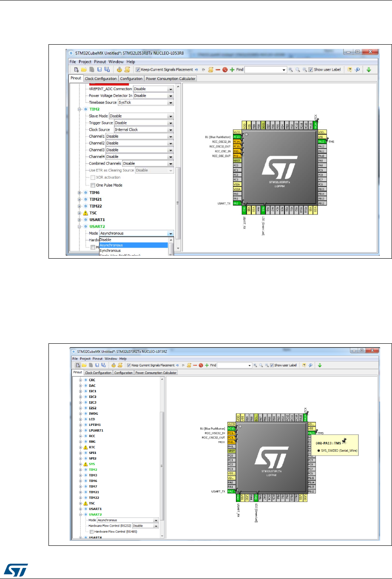Check Hardware Flow Control (RS485) box
Image resolution: width=392 pixels, height=579 pixels.
coord(91,531)
